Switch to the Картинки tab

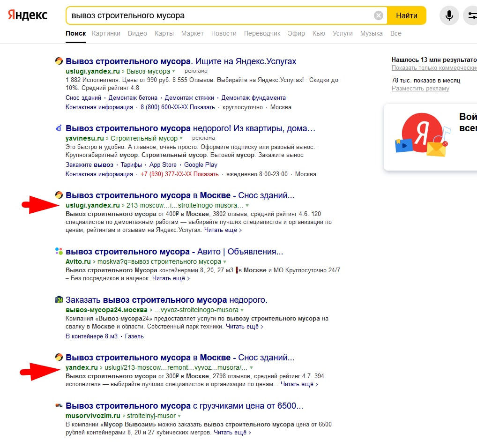106,33
